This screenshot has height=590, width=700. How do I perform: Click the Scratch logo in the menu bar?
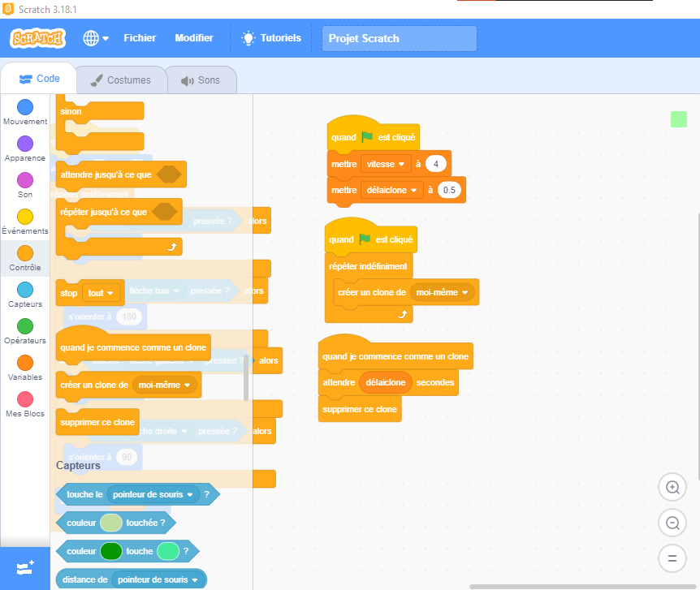37,38
